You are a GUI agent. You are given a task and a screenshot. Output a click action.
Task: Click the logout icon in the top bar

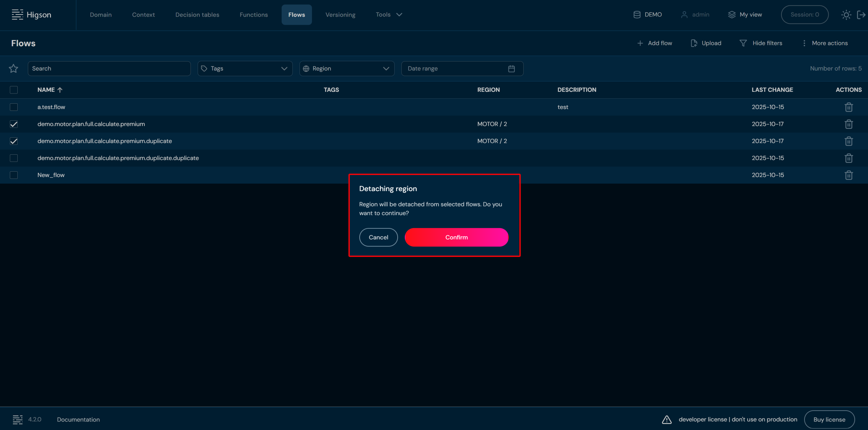(861, 15)
